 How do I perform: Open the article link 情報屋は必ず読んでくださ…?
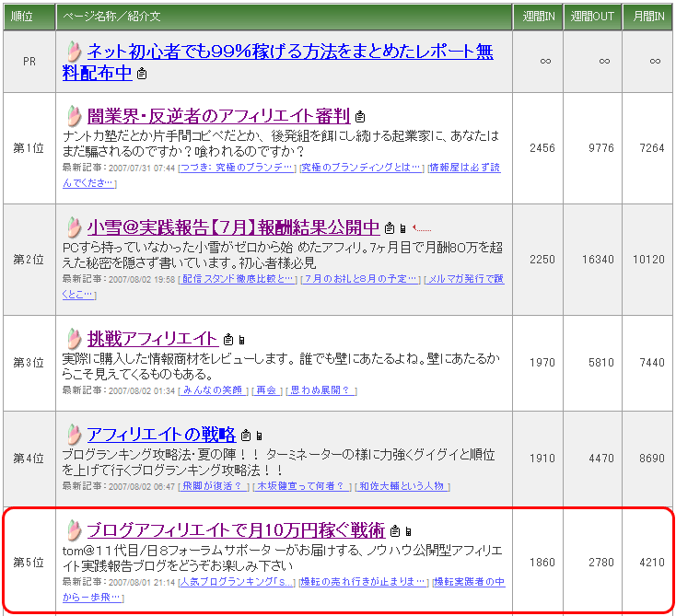click(282, 176)
